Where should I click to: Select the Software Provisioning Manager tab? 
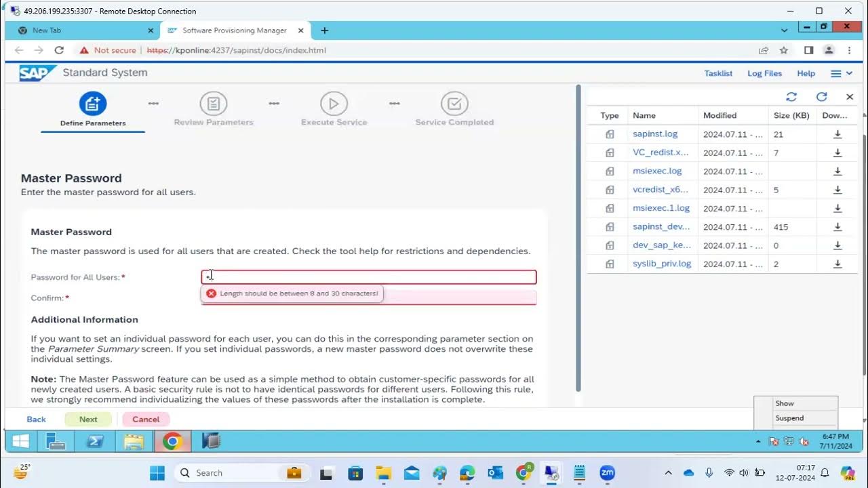click(237, 30)
